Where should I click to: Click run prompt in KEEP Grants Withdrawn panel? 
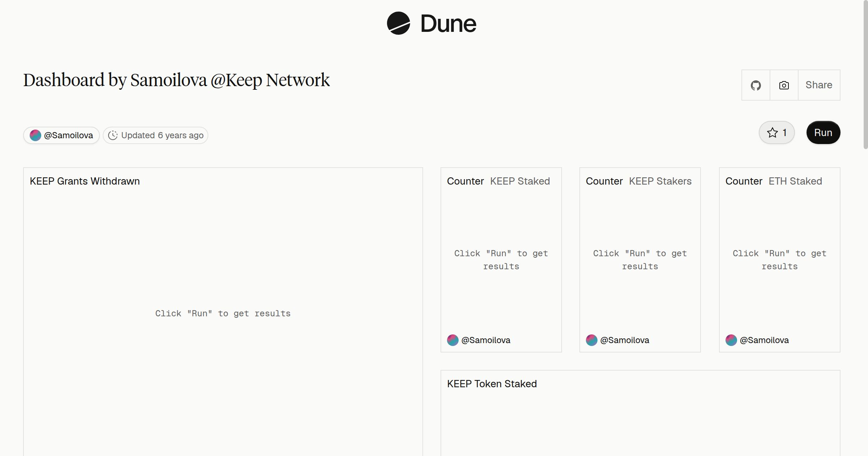[223, 314]
